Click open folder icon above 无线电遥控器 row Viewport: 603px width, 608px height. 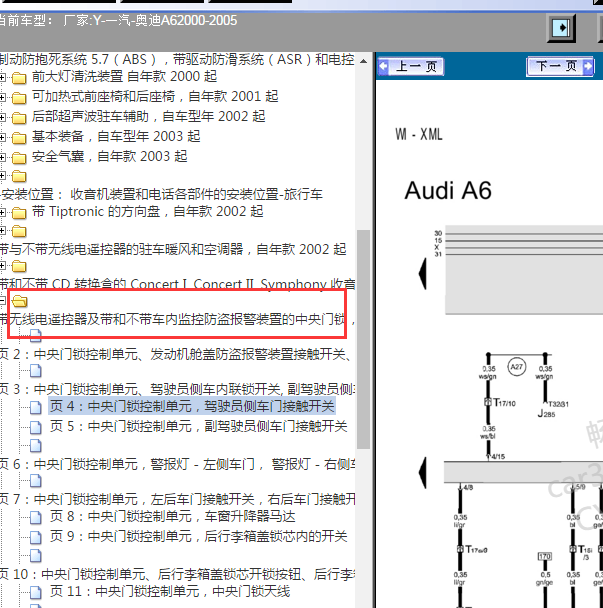(19, 301)
